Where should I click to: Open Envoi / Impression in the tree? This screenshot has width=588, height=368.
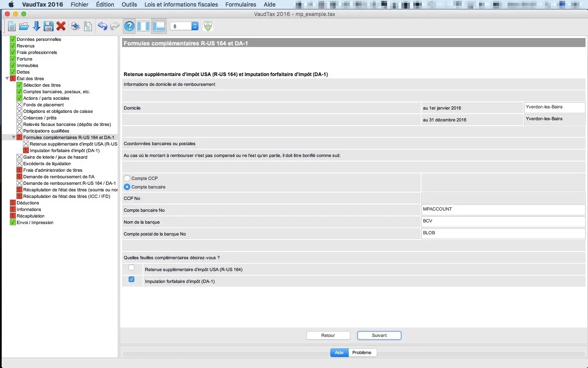click(35, 222)
